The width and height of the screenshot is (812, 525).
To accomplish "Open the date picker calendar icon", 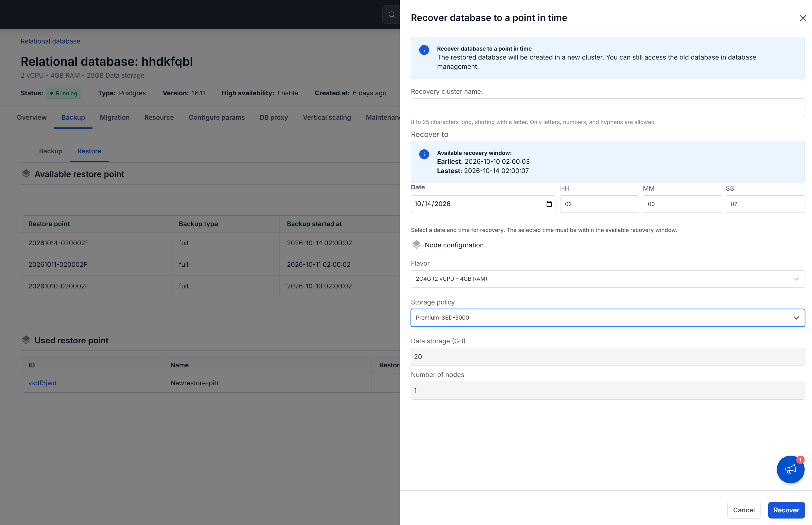I will (x=549, y=204).
